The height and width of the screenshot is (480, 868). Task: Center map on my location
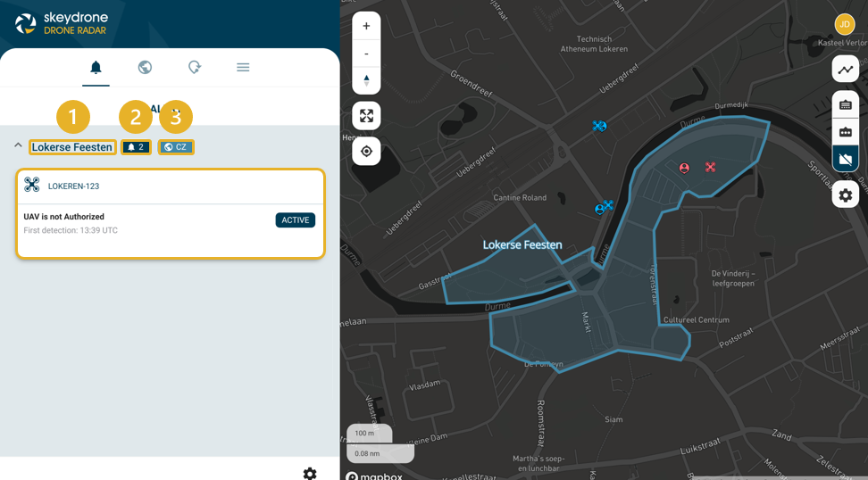click(x=366, y=151)
